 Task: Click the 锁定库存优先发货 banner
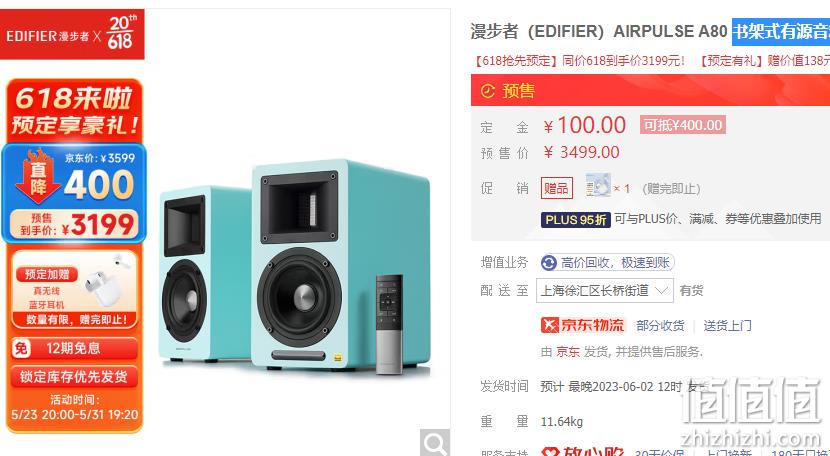coord(74,377)
